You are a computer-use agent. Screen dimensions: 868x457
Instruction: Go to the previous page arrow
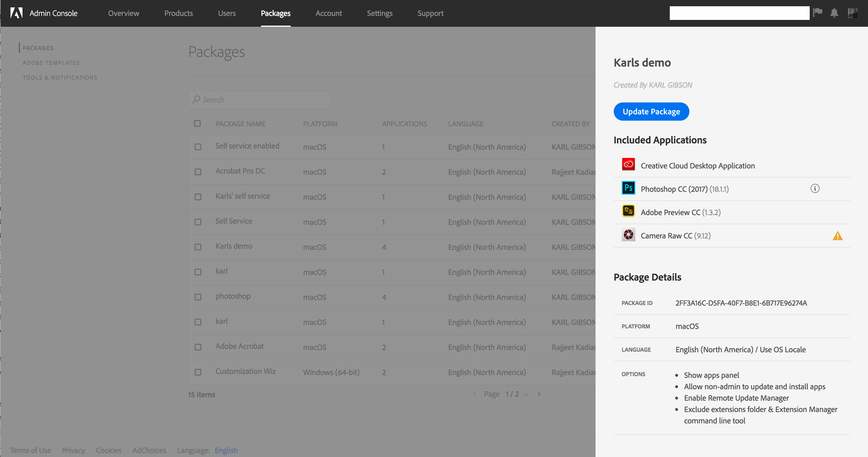[474, 394]
